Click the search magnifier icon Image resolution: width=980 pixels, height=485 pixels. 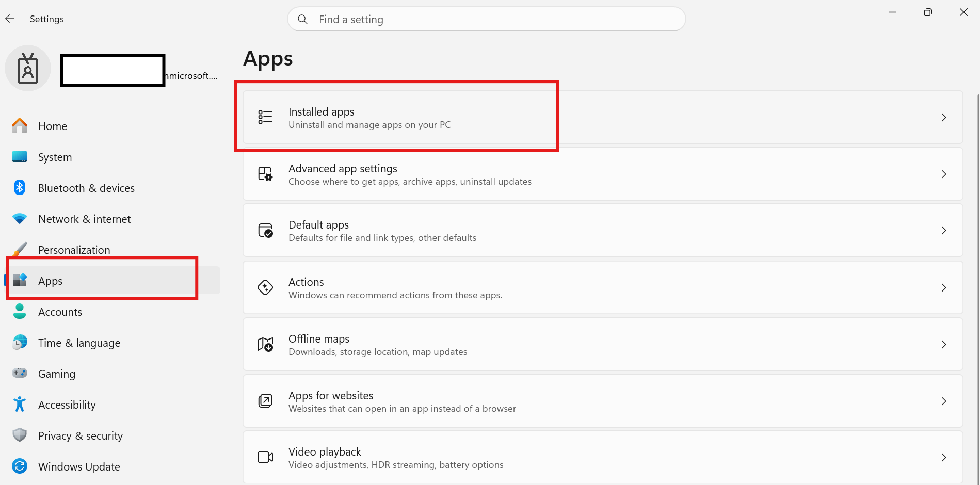(303, 19)
